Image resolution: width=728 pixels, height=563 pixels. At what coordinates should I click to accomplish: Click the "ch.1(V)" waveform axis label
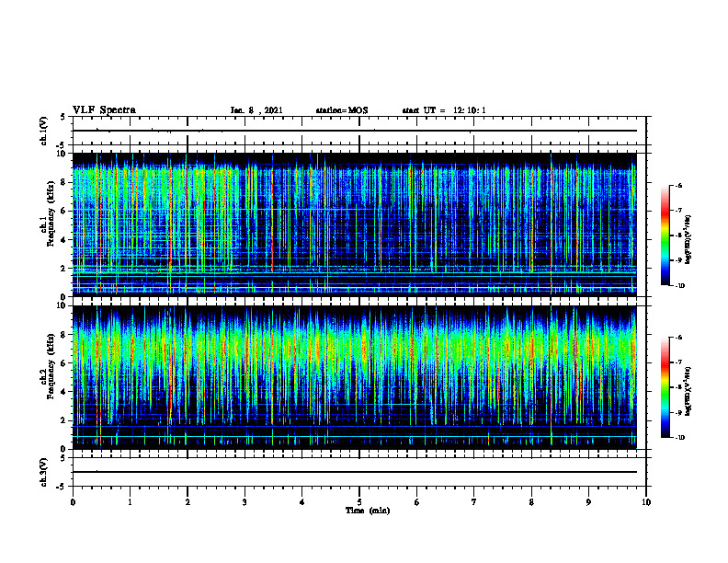(x=43, y=131)
